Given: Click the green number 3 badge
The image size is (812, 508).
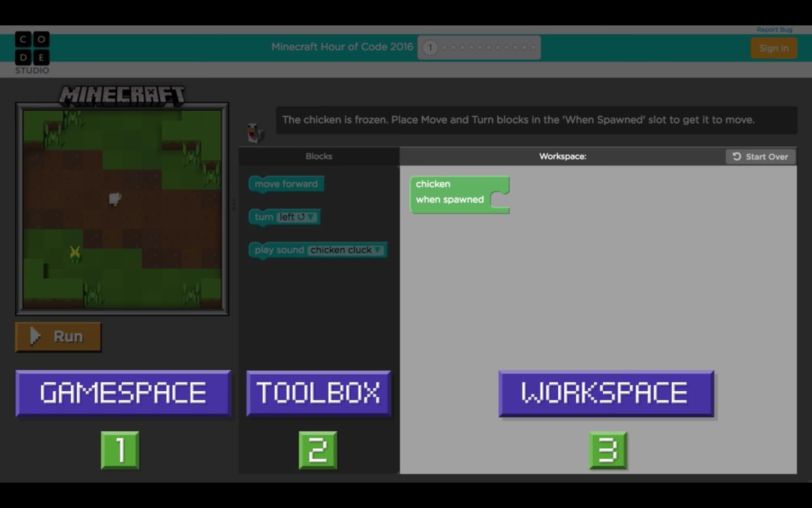Looking at the screenshot, I should click(608, 450).
